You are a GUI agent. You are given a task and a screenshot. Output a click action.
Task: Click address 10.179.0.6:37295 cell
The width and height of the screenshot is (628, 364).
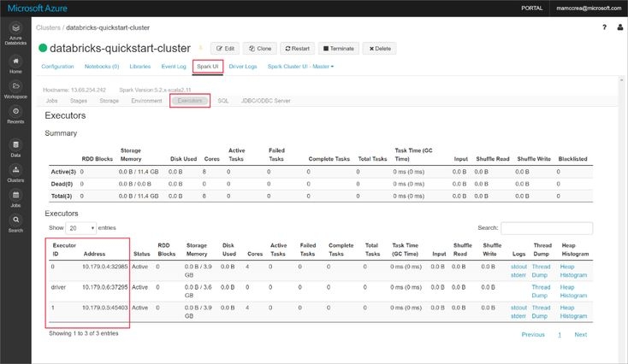[x=105, y=287]
